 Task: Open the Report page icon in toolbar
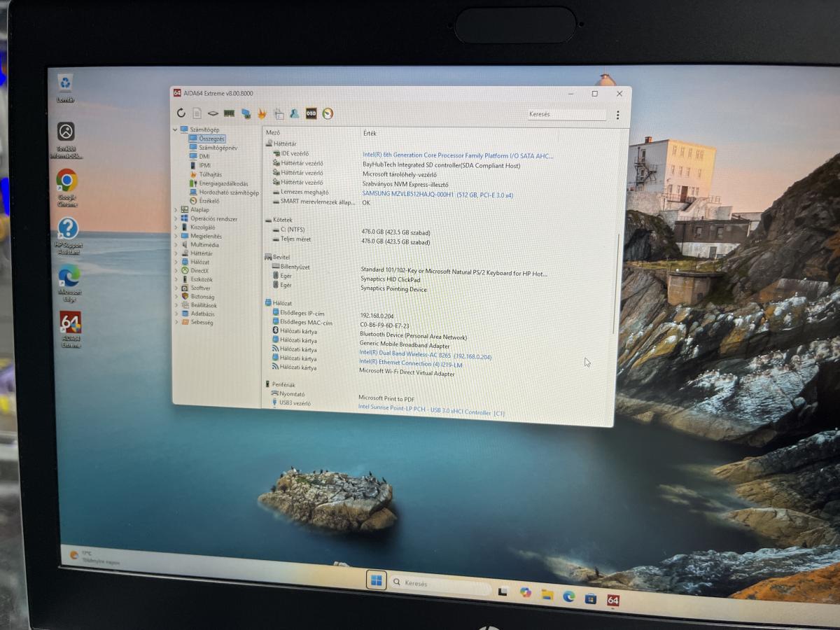pyautogui.click(x=197, y=113)
